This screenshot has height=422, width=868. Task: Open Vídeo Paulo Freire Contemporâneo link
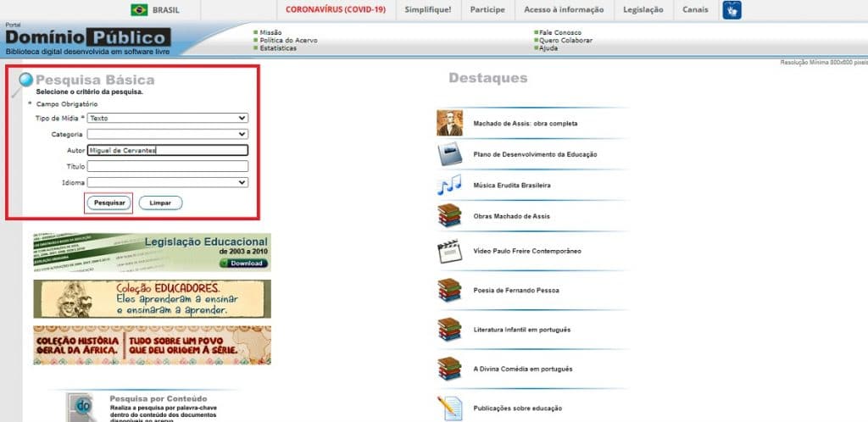point(527,251)
